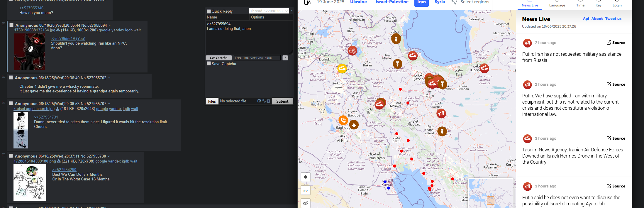Click the link icon in Quick Reply files row
The image size is (644, 208).
264,101
